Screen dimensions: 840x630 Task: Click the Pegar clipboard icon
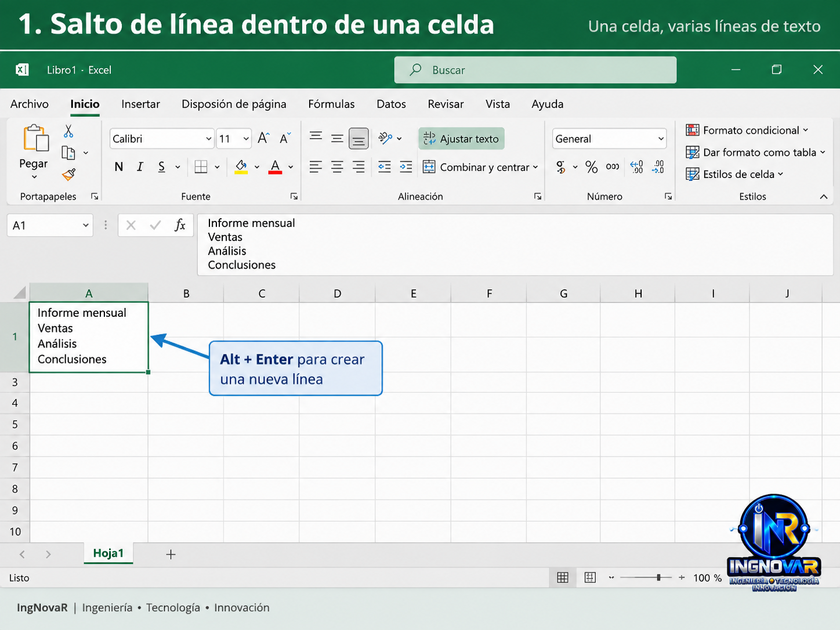point(35,138)
